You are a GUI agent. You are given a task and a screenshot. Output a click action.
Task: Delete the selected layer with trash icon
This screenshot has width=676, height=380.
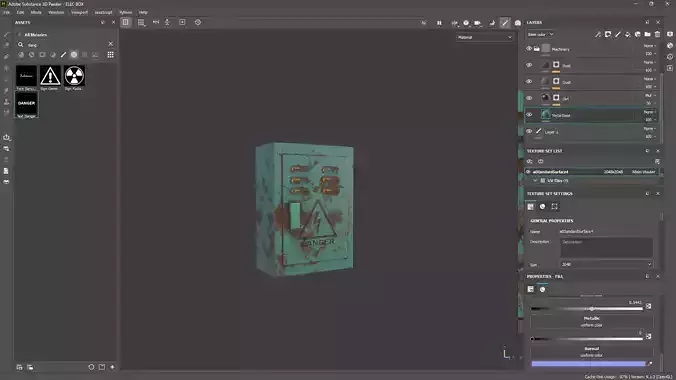click(657, 34)
